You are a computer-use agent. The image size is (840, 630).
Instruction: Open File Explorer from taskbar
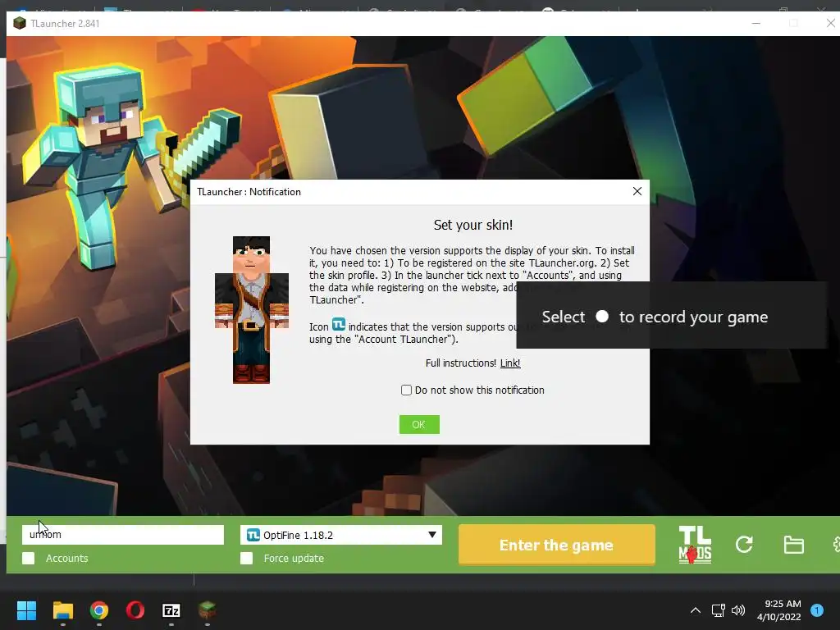coord(62,610)
